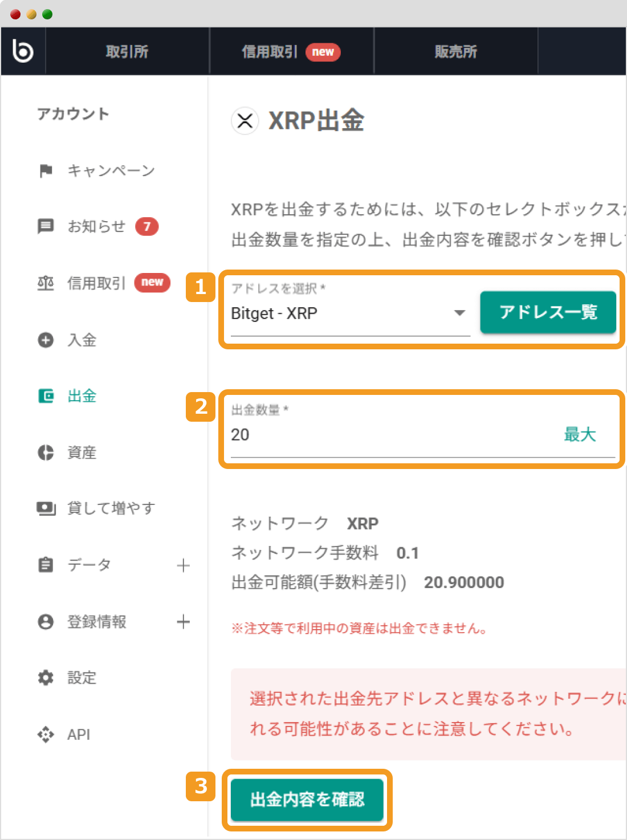Click the 出金 withdrawal icon

point(46,396)
